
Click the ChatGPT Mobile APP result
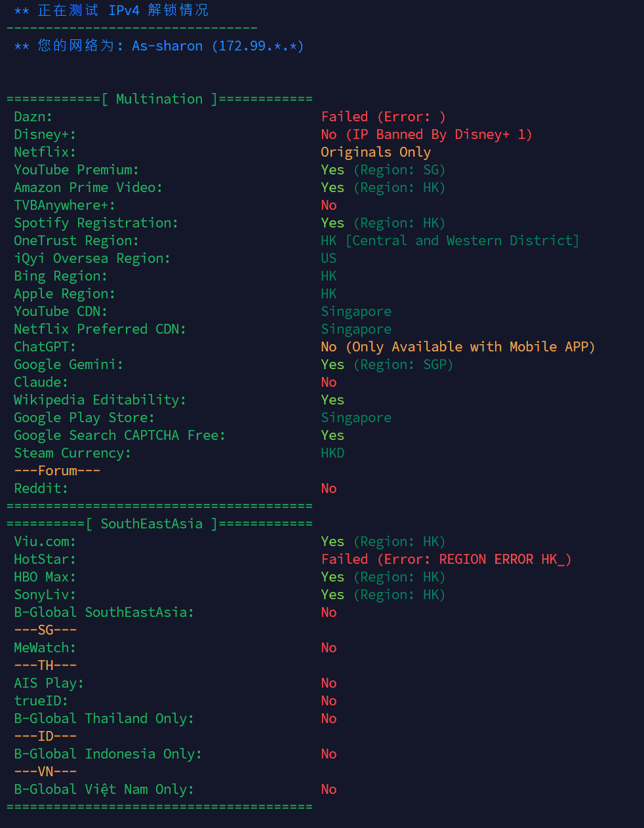pos(458,347)
